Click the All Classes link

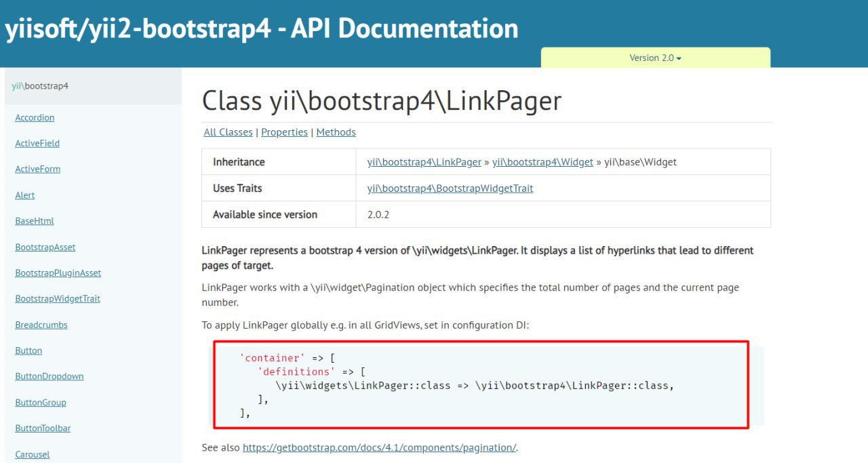tap(228, 132)
